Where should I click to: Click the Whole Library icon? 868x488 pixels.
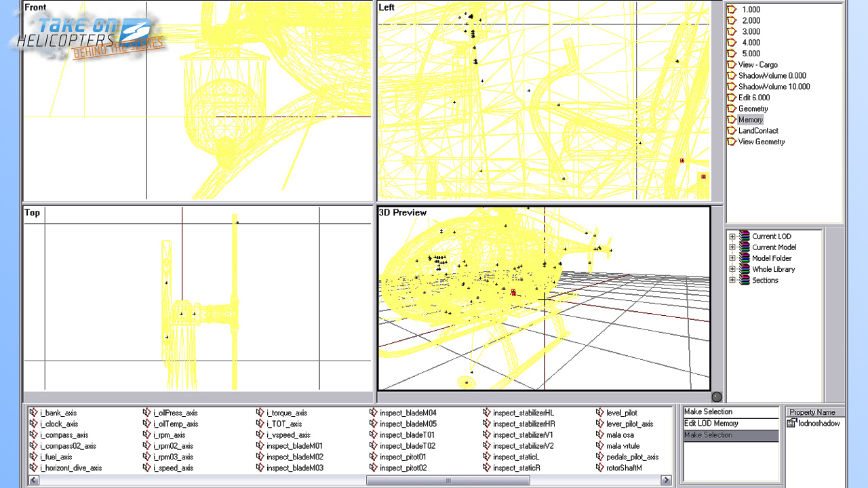[x=745, y=269]
